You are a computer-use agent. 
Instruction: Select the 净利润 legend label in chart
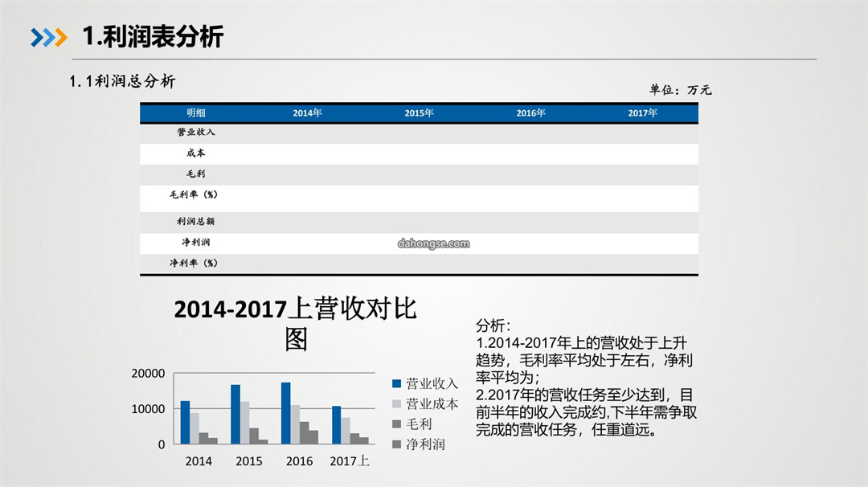pyautogui.click(x=426, y=444)
